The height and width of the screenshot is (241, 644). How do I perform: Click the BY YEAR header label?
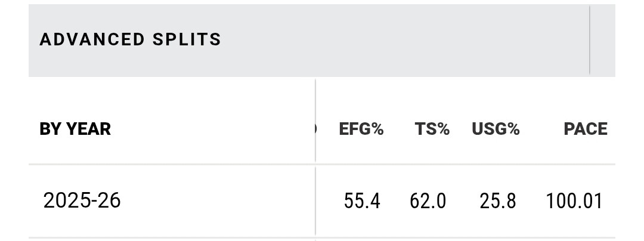pos(75,129)
